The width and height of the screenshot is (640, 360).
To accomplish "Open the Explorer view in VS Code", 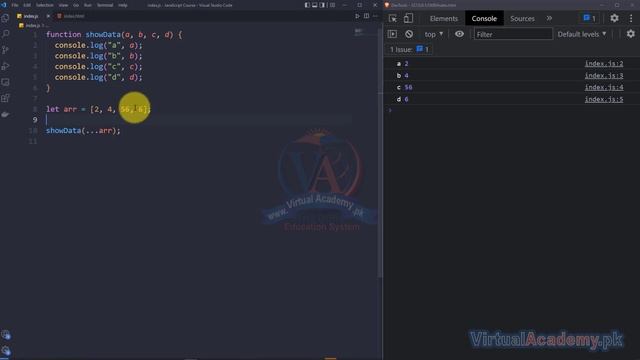I will click(x=6, y=18).
